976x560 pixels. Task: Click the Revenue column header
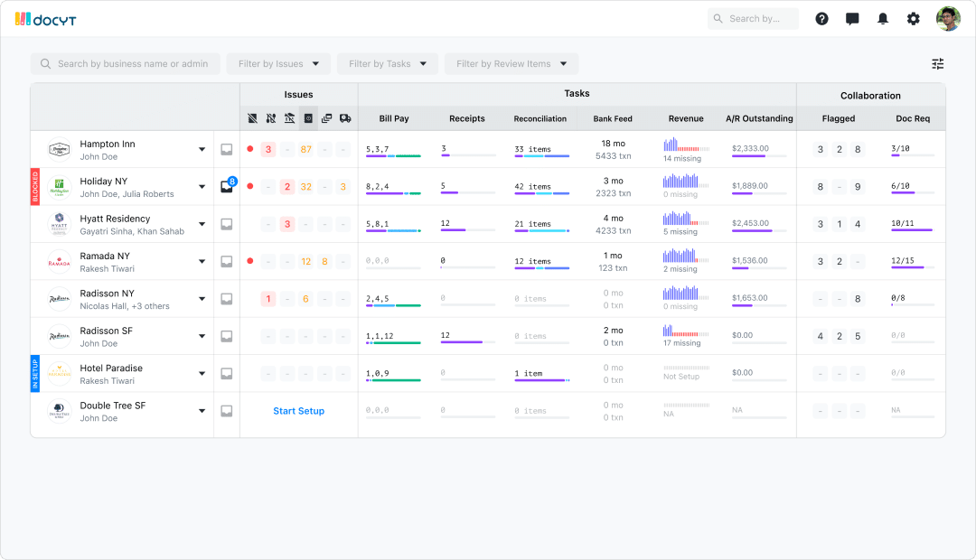[686, 118]
